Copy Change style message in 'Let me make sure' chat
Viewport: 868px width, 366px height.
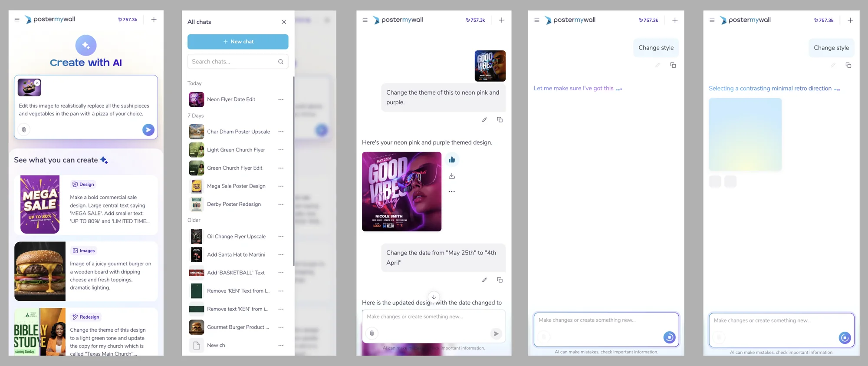pyautogui.click(x=673, y=65)
